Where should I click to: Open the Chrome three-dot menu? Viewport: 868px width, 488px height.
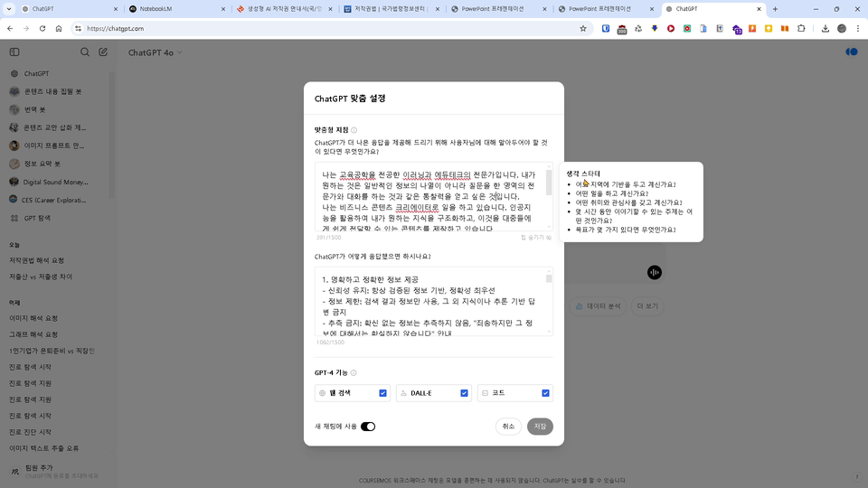tap(857, 29)
